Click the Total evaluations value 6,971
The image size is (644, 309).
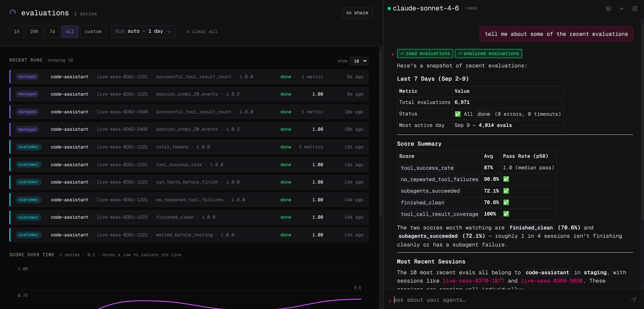point(462,103)
